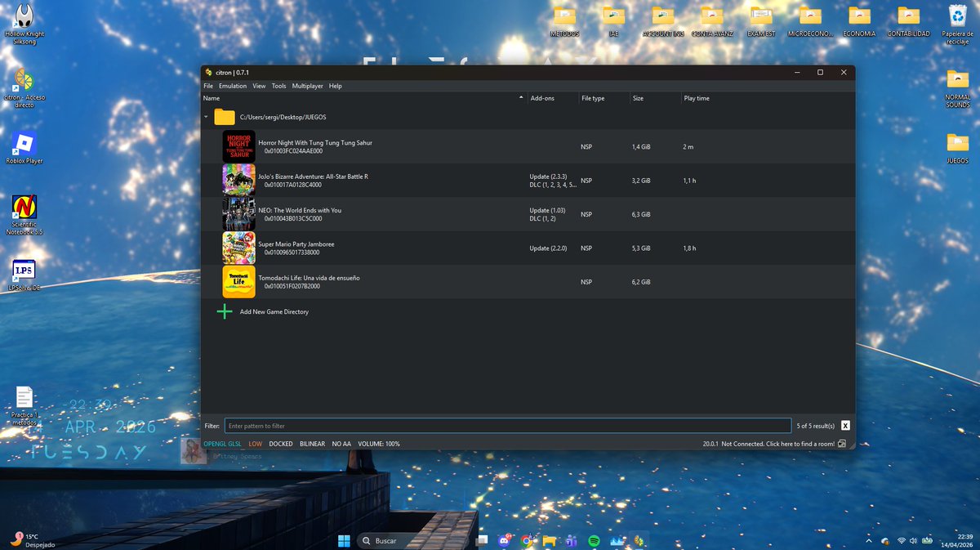The image size is (980, 550).
Task: Click Not Connected find a room link
Action: click(x=778, y=444)
